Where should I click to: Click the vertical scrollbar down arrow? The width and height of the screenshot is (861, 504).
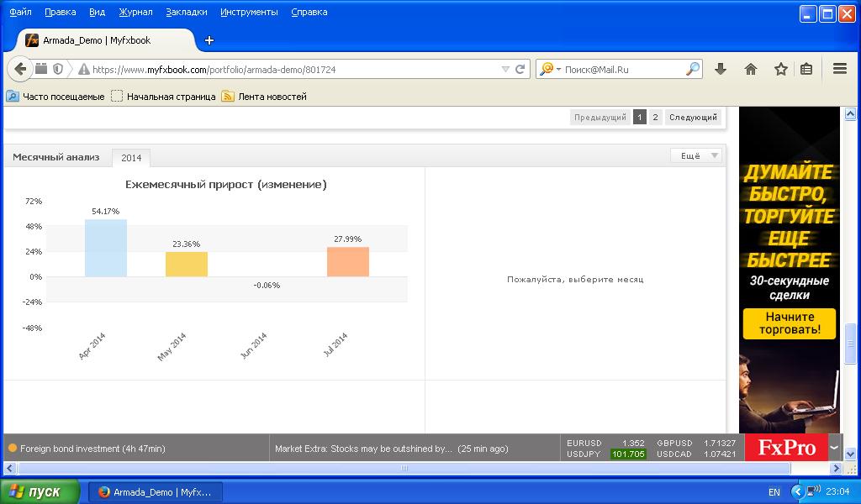(850, 454)
